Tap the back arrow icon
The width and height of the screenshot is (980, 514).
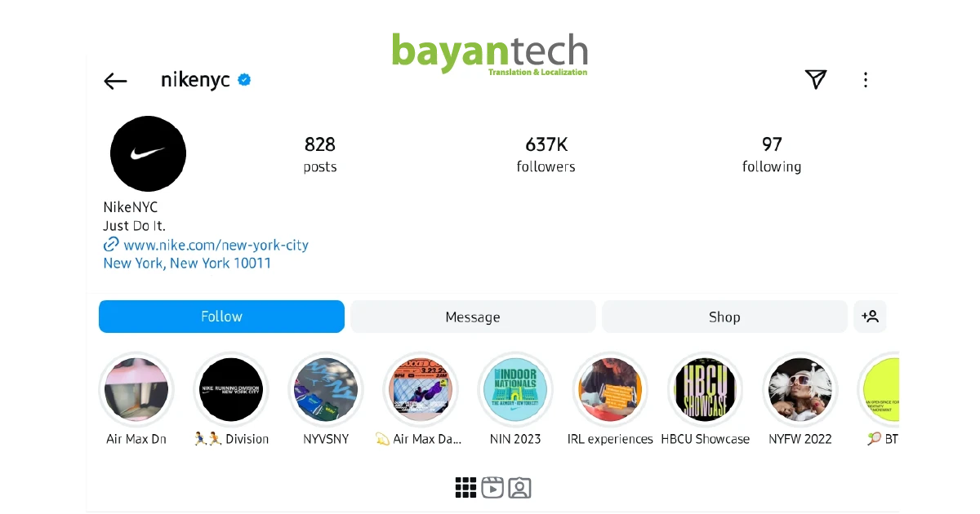click(x=115, y=81)
